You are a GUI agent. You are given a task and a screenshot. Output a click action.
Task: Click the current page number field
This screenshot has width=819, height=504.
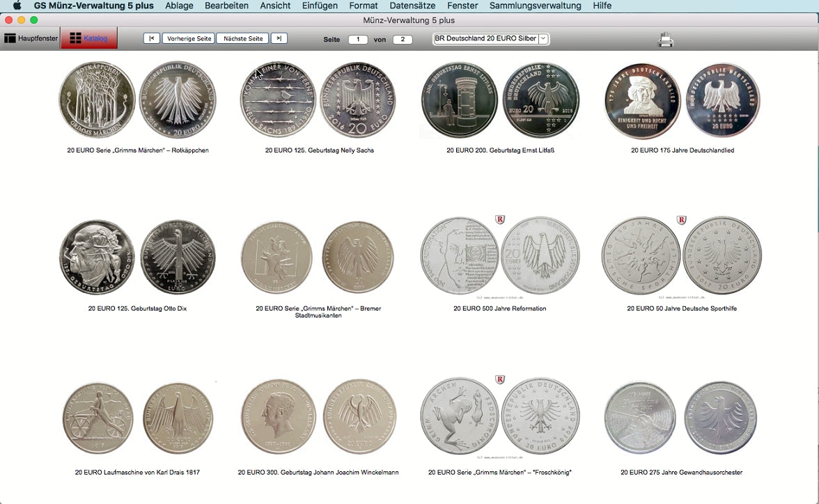(358, 40)
